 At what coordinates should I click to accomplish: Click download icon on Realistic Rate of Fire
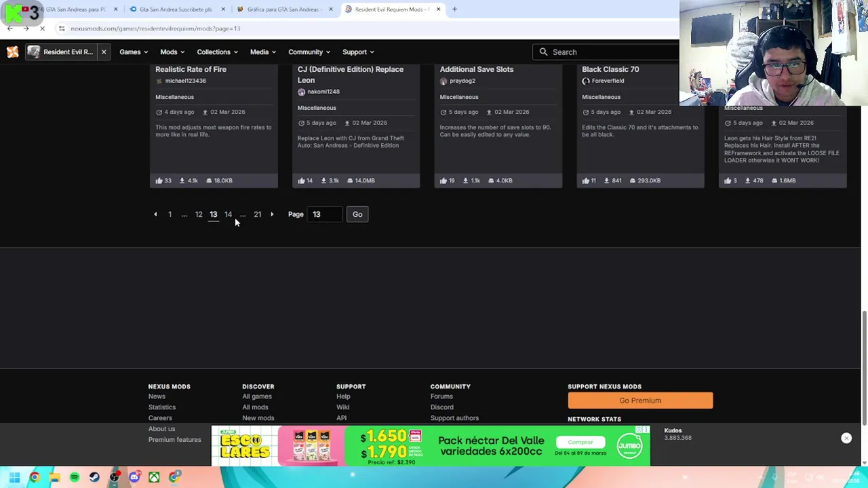pyautogui.click(x=182, y=180)
